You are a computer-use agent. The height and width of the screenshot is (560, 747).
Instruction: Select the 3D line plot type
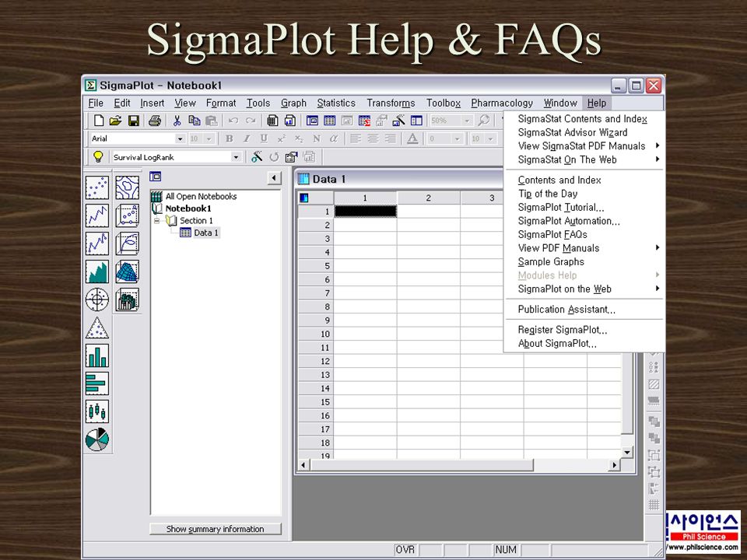click(x=127, y=243)
